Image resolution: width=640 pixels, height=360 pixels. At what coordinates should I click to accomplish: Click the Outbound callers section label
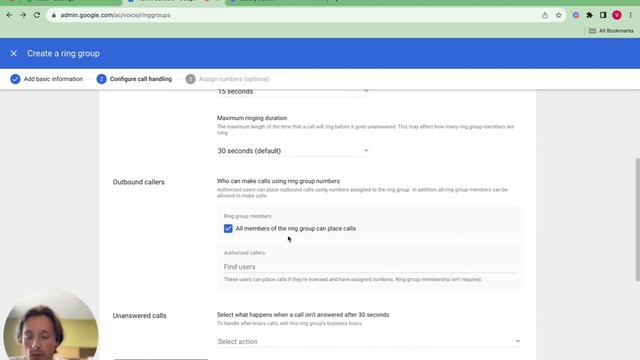click(138, 182)
